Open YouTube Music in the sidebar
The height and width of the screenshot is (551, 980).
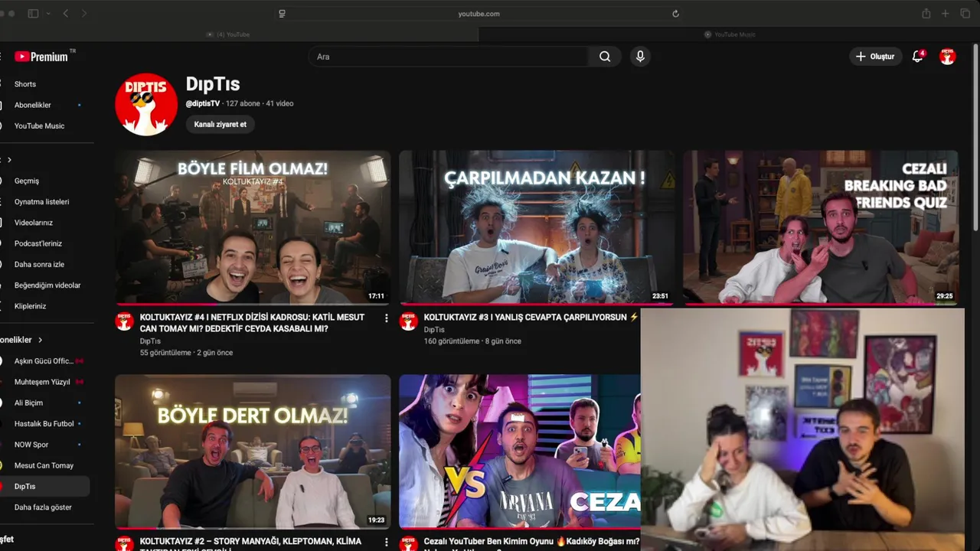tap(39, 126)
